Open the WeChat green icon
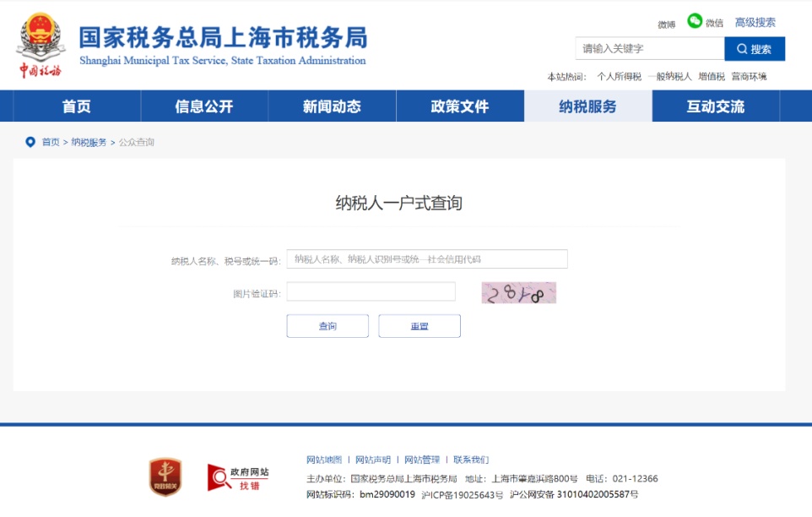The width and height of the screenshot is (812, 517). pos(695,21)
